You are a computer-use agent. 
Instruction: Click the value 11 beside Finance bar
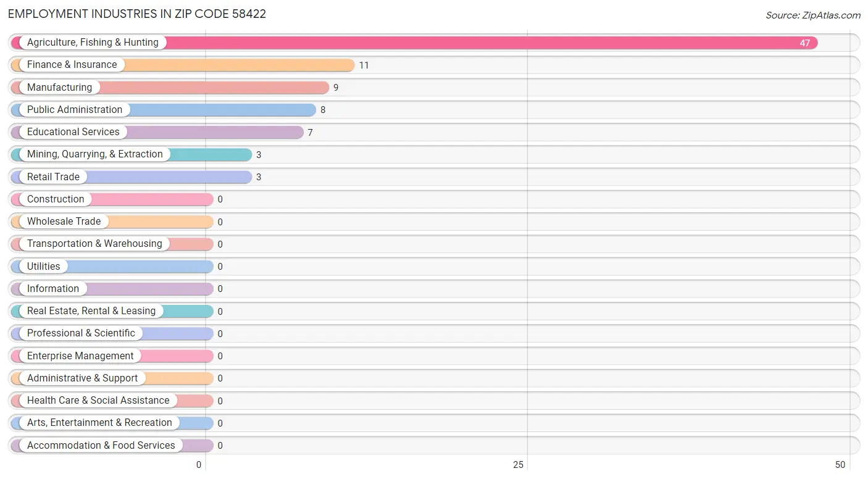pyautogui.click(x=364, y=65)
